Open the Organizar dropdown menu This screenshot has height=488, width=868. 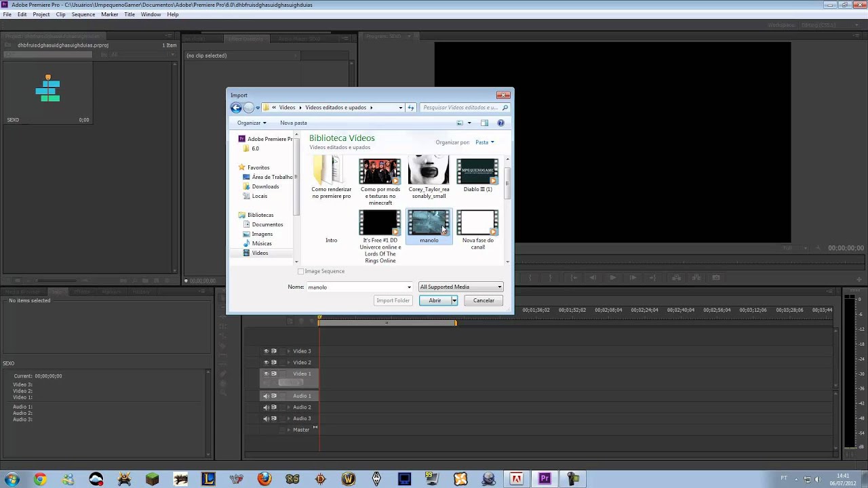tap(252, 123)
